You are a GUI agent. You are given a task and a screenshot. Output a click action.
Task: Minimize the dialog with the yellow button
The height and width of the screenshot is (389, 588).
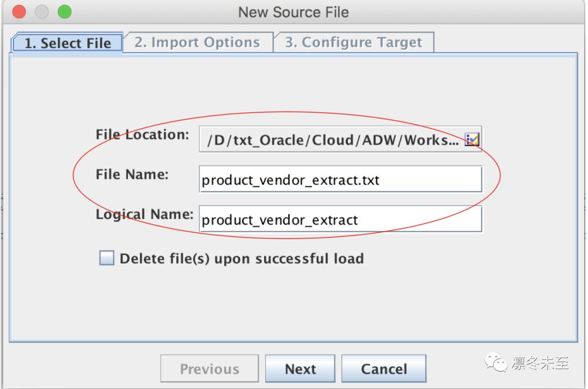(42, 11)
